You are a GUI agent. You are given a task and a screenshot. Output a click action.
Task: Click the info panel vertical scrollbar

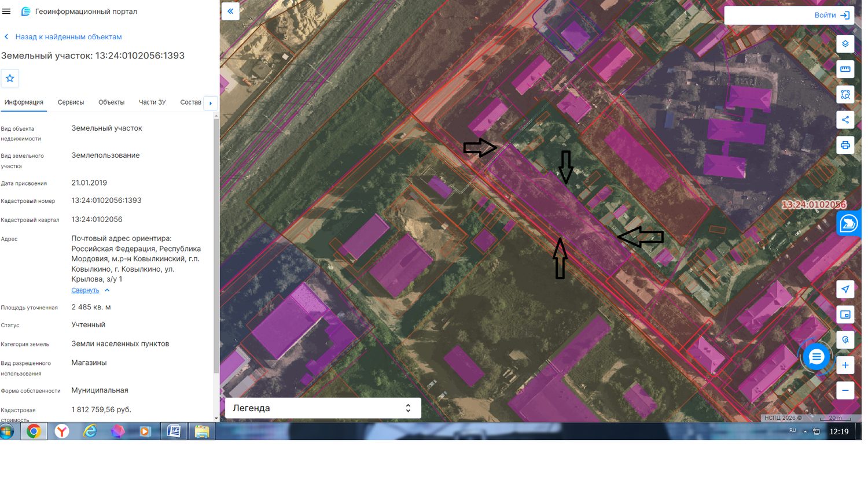click(x=216, y=243)
